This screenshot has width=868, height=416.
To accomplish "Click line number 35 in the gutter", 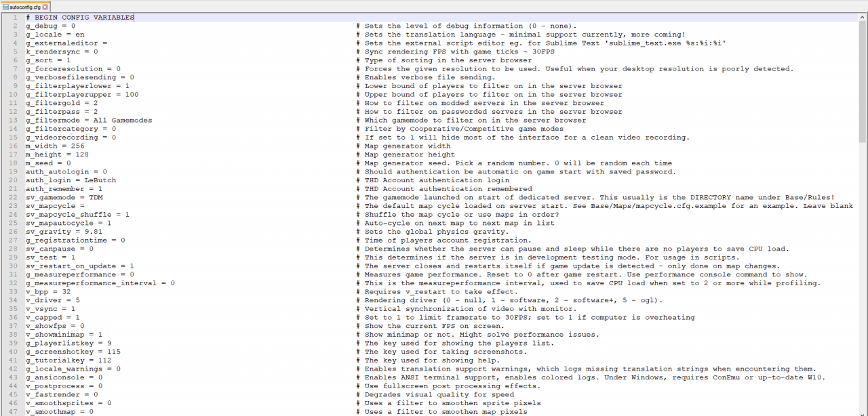I will point(13,309).
